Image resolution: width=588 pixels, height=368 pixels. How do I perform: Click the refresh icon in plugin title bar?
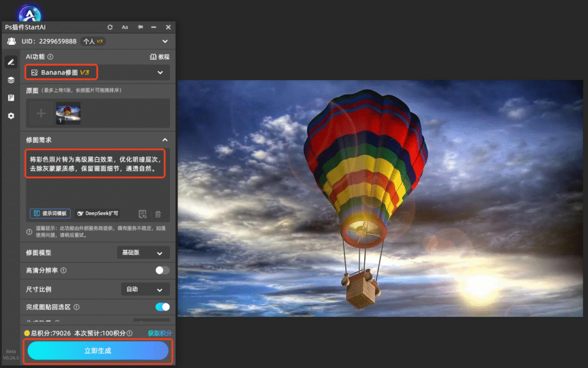pos(110,27)
